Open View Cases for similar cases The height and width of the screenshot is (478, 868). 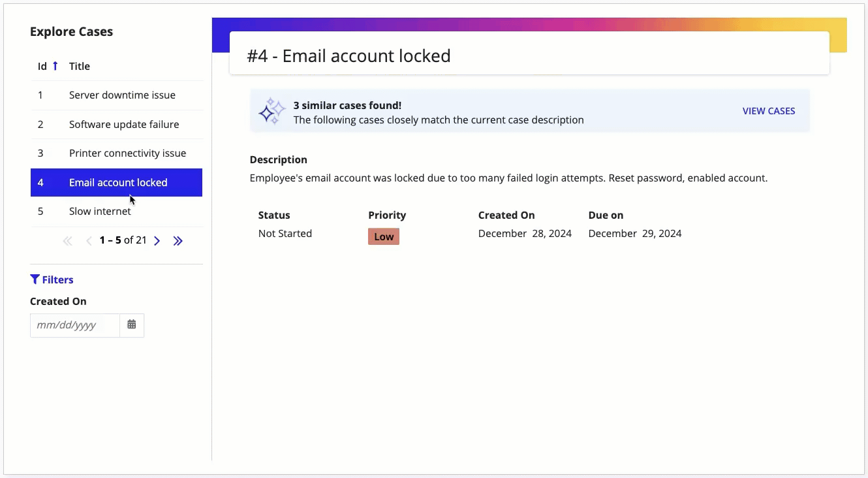pyautogui.click(x=769, y=111)
